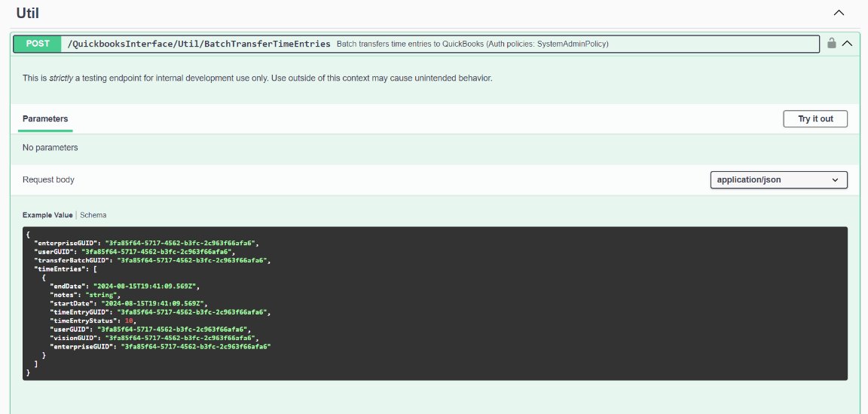
Task: Click inside the JSON example code block
Action: tap(527, 317)
